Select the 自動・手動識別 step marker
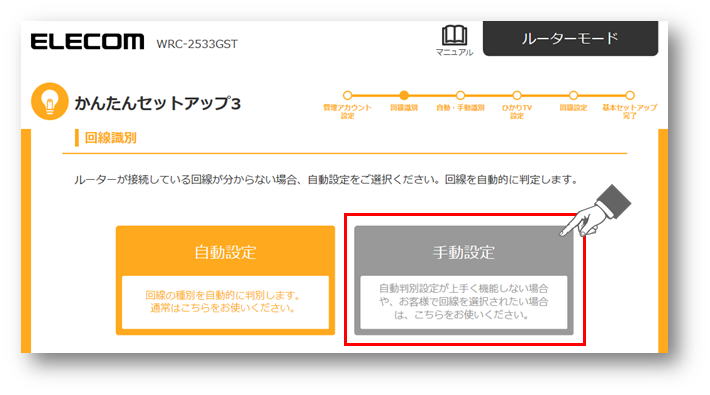The height and width of the screenshot is (395, 710). click(460, 95)
